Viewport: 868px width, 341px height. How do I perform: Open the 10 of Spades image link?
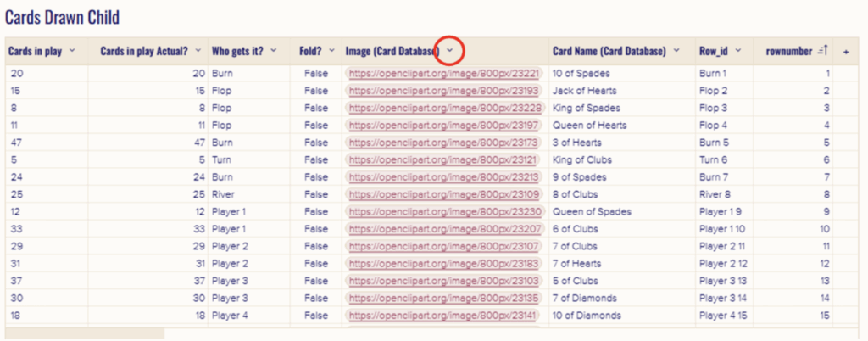[x=442, y=74]
